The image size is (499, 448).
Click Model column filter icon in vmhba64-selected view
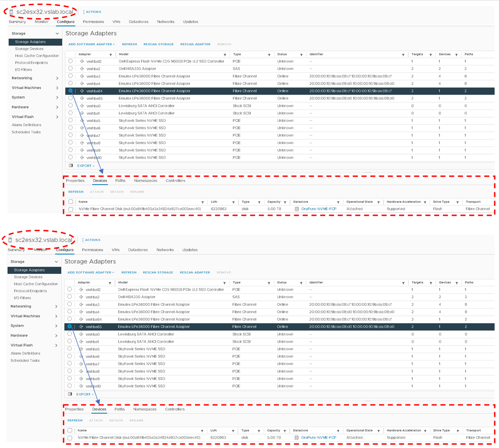click(225, 55)
